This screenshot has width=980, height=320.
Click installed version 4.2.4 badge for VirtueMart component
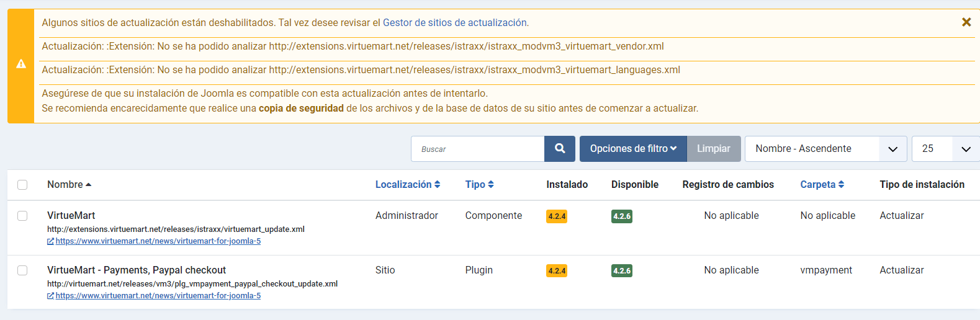point(557,216)
